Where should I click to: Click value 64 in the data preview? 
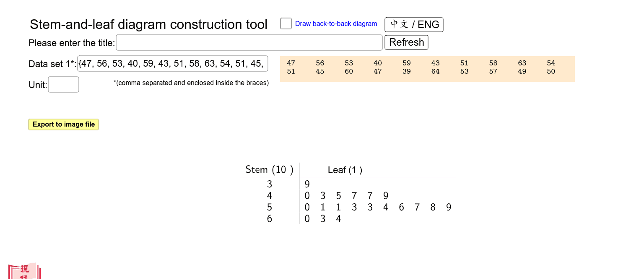coord(436,72)
